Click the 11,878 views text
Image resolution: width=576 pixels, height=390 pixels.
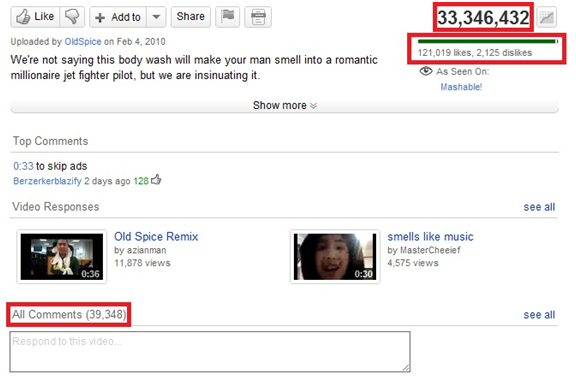click(x=142, y=263)
